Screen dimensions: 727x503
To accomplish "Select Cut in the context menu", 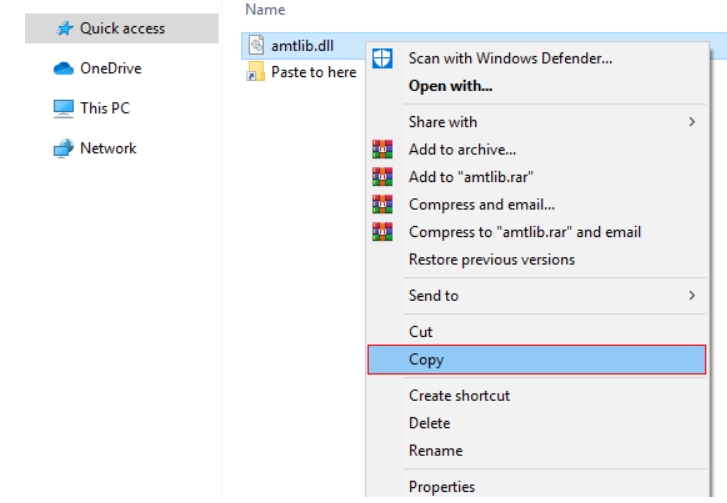I will [421, 332].
